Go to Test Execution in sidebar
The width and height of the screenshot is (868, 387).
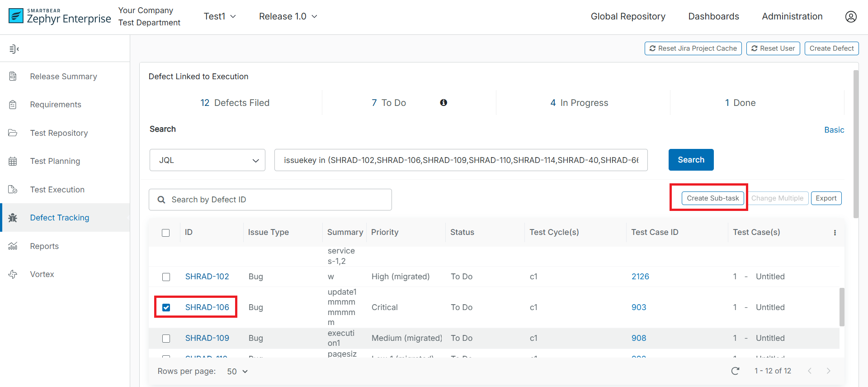[57, 190]
